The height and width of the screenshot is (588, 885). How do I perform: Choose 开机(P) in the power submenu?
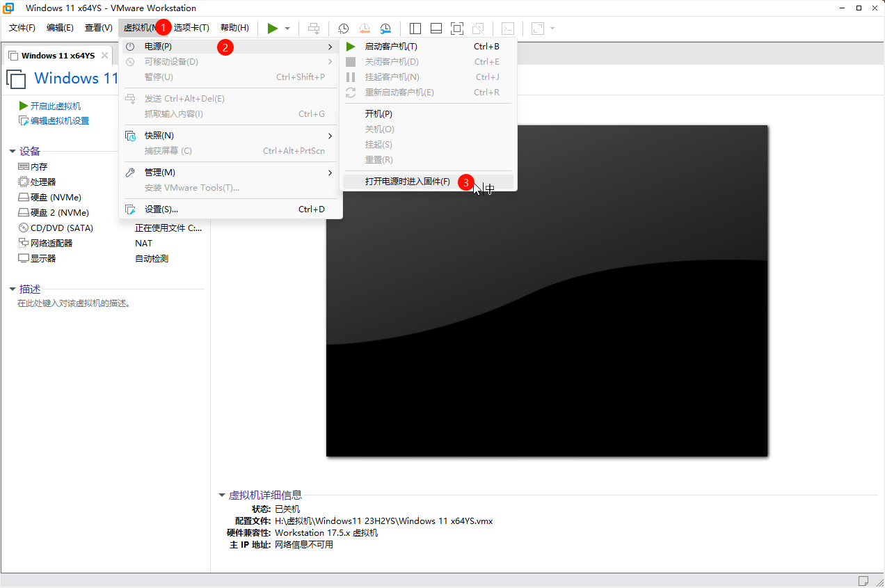tap(428, 114)
